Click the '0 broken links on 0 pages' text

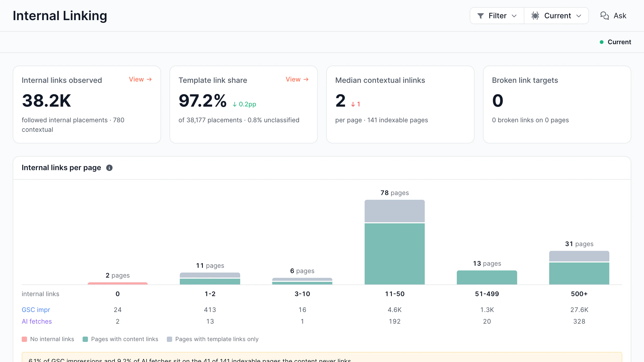point(530,120)
